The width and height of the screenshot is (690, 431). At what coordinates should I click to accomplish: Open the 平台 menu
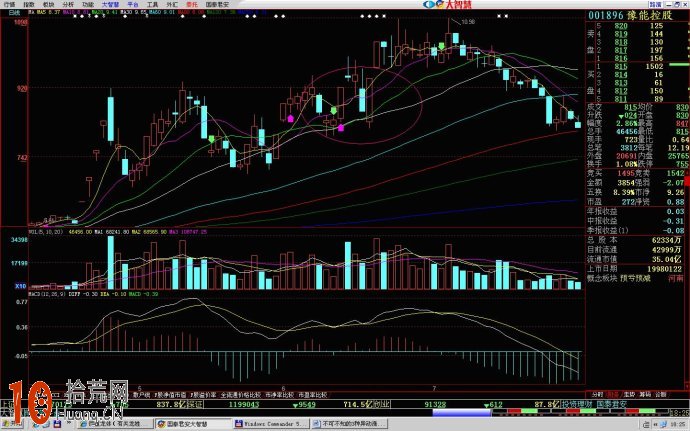132,4
